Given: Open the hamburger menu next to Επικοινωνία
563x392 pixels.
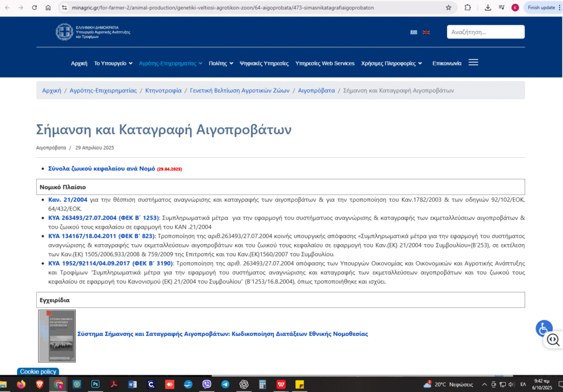Looking at the screenshot, I should 473,62.
